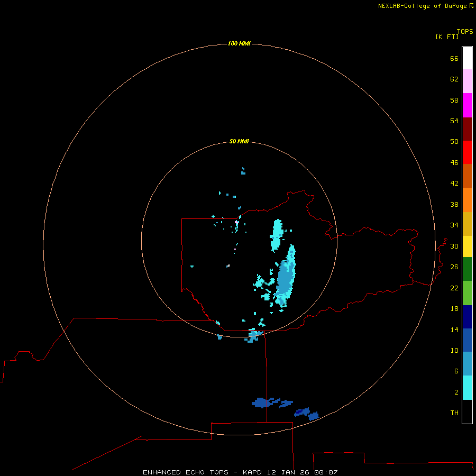This screenshot has width=476, height=476.
Task: Click the legend value 18
Action: click(454, 309)
